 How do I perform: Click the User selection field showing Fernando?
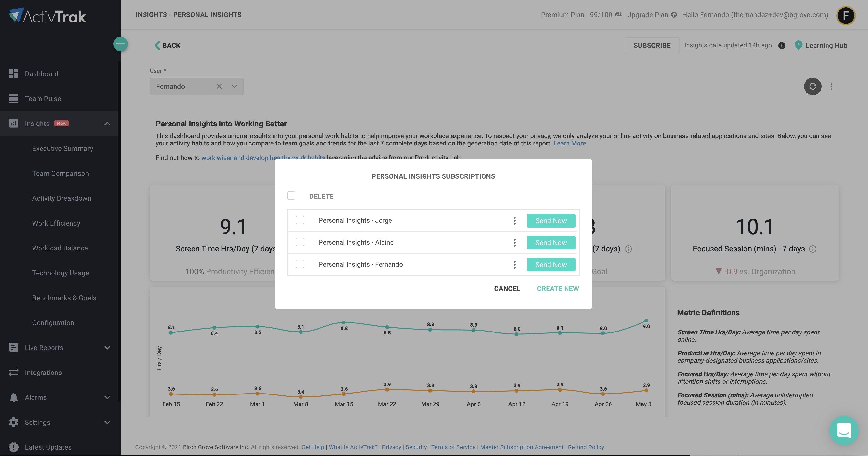click(x=196, y=86)
